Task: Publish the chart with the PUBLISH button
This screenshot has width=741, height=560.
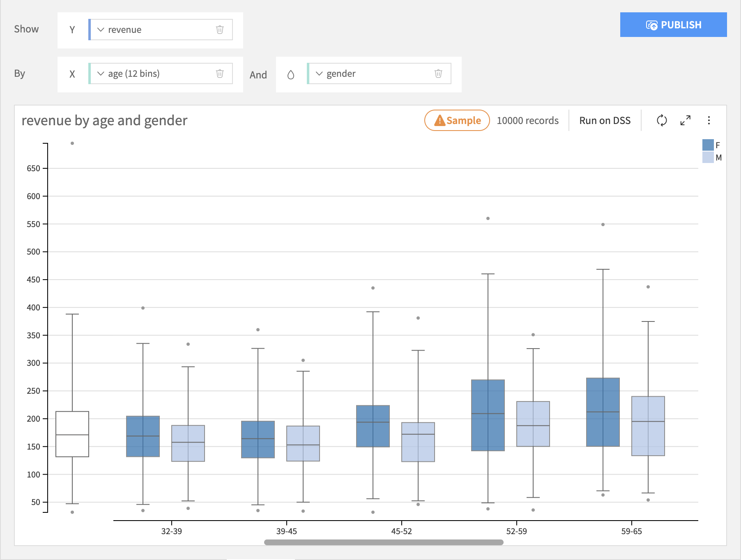Action: pos(673,25)
